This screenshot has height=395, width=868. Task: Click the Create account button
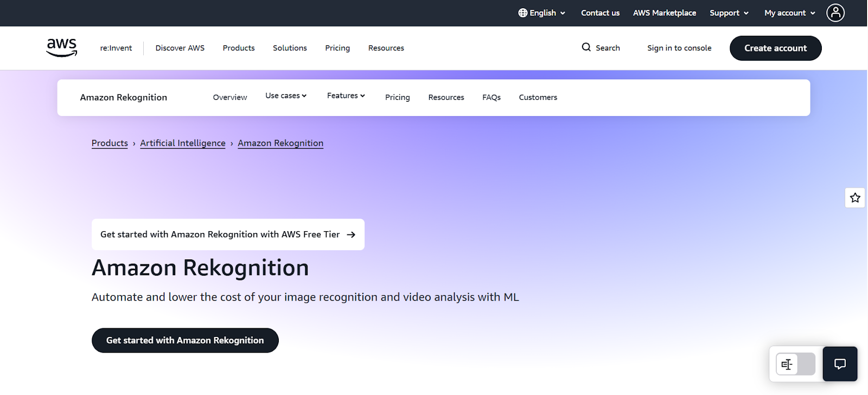[x=775, y=48]
